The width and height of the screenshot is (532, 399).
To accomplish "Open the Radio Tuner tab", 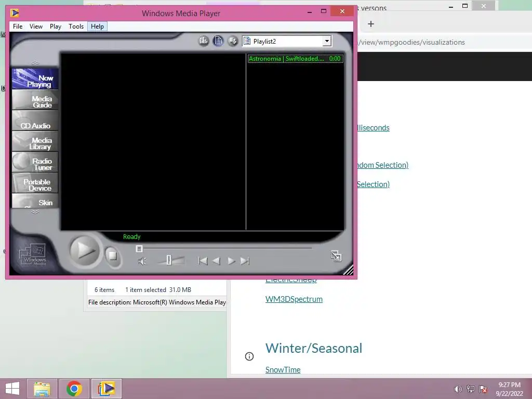I will coord(35,162).
